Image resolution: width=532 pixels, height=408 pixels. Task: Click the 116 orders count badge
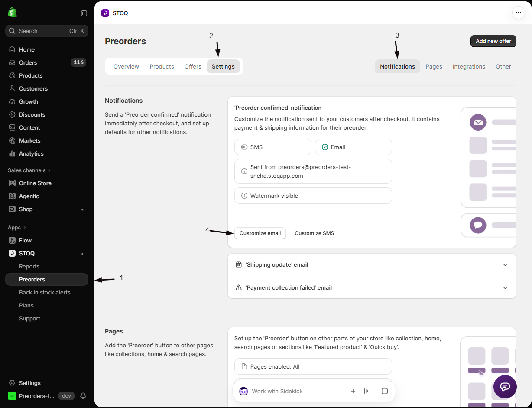(x=78, y=62)
